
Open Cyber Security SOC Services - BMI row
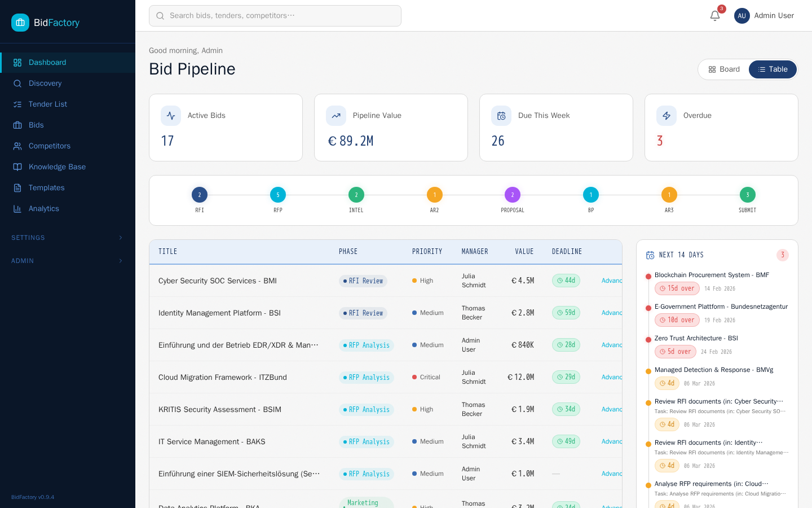coord(386,281)
